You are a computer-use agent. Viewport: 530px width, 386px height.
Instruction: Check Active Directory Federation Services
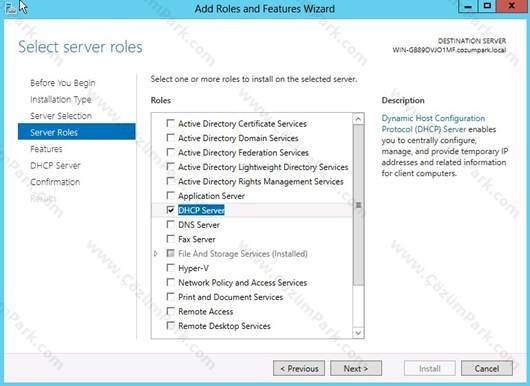pos(171,152)
